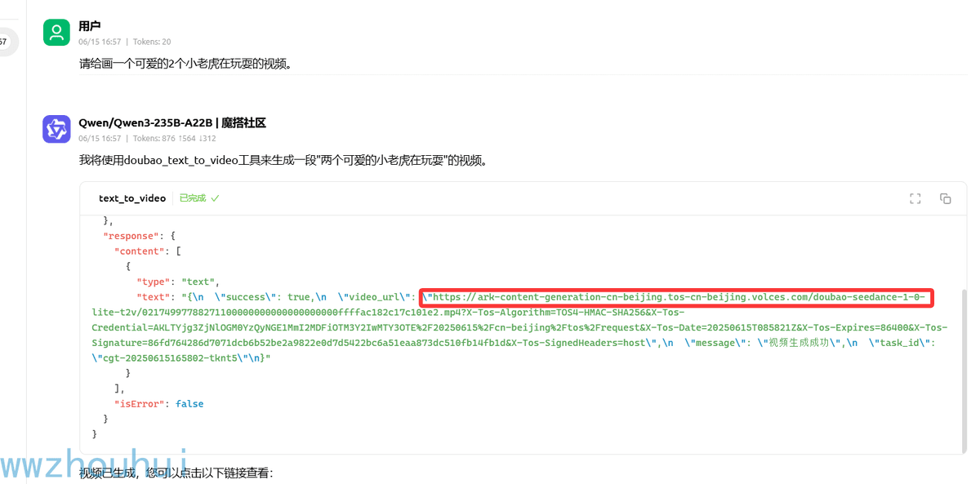Click the 已完成 status label

tap(193, 198)
